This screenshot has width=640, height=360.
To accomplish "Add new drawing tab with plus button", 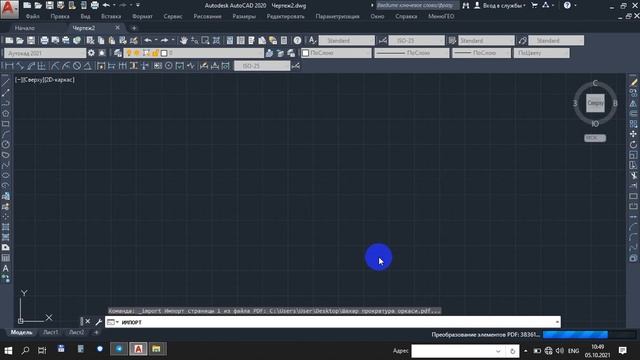I will 134,28.
